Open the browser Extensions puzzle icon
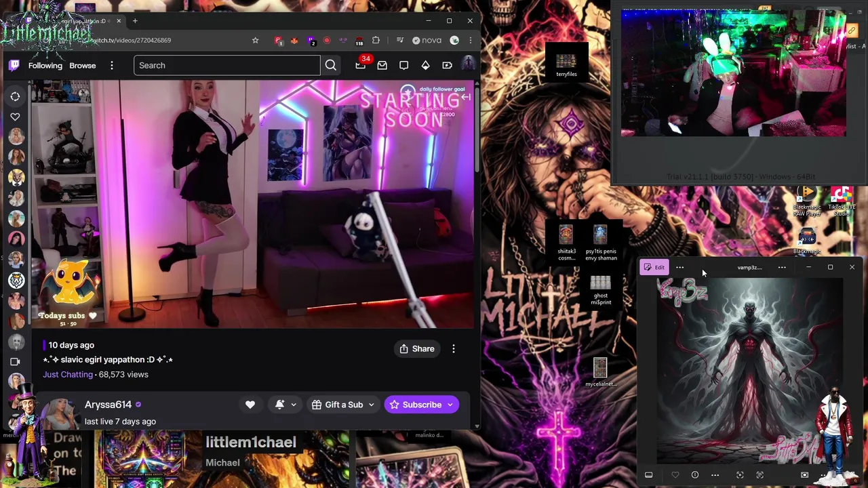868x488 pixels. (376, 41)
